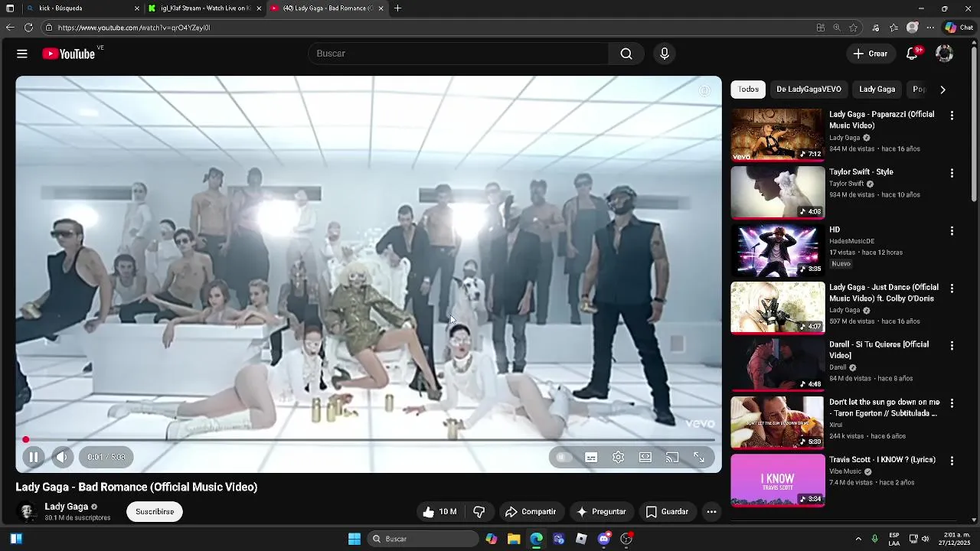Screen dimensions: 980x551
Task: Open Lady Gaga channel avatar
Action: click(28, 511)
